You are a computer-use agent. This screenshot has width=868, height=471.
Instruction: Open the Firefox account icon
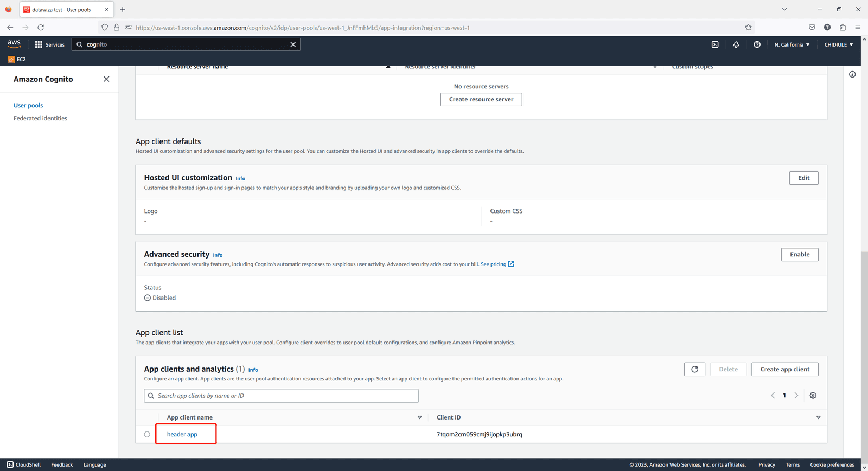(x=827, y=27)
